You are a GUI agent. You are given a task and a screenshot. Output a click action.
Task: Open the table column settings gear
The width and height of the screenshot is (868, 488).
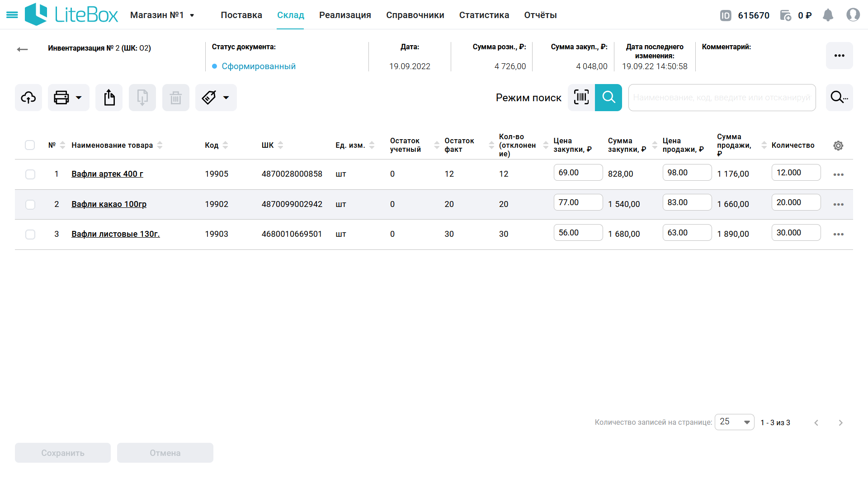(x=838, y=145)
